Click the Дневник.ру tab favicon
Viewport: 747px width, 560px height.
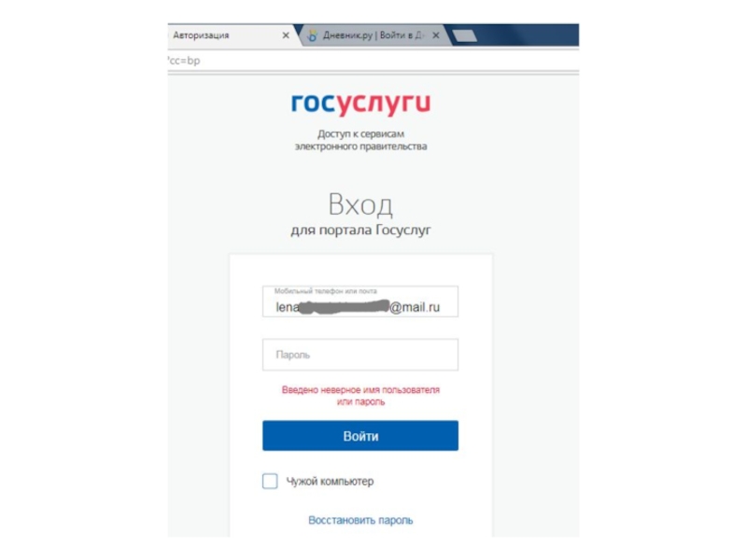(313, 35)
